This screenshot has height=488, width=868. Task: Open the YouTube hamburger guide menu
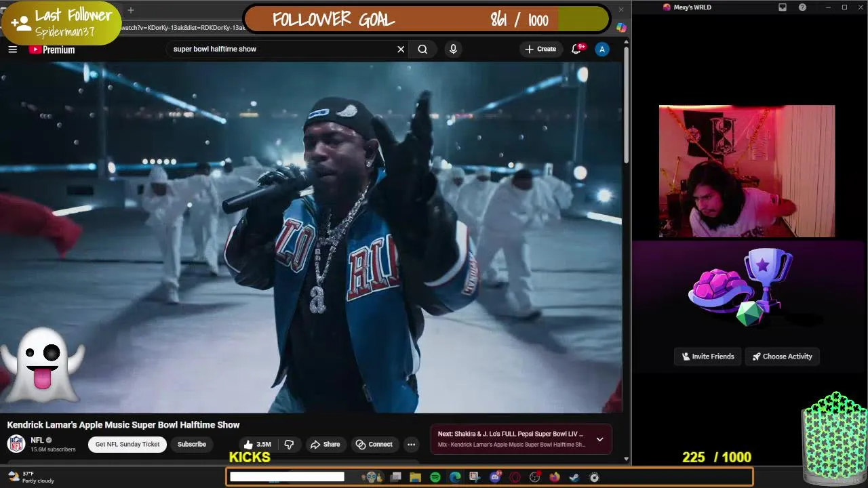(x=12, y=49)
